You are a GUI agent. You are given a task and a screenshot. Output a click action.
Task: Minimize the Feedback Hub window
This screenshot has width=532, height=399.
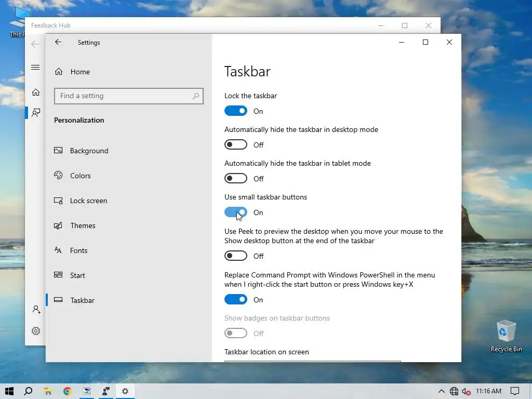coord(381,25)
